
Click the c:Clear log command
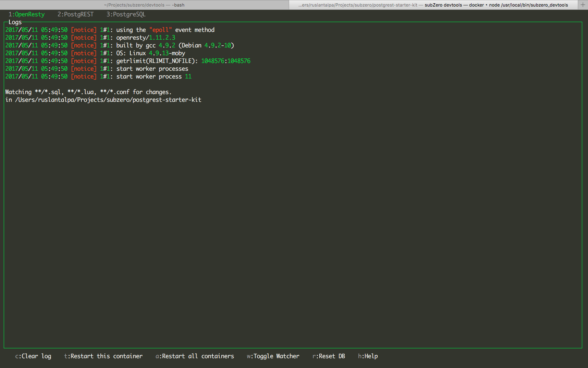point(33,356)
